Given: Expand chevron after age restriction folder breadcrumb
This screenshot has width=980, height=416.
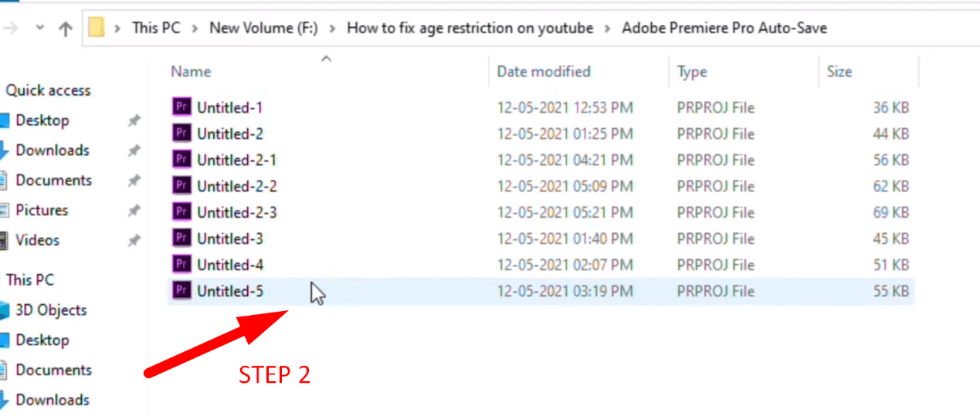Looking at the screenshot, I should click(608, 28).
